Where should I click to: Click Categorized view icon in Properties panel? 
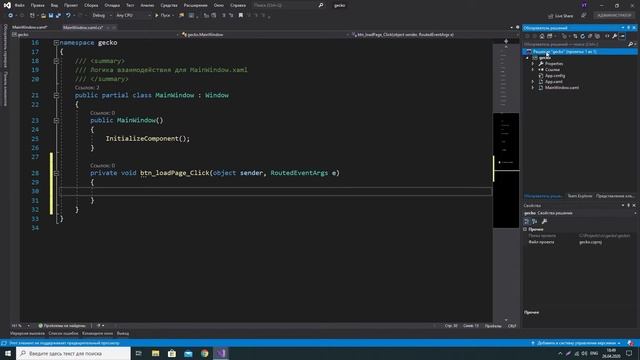pos(527,222)
